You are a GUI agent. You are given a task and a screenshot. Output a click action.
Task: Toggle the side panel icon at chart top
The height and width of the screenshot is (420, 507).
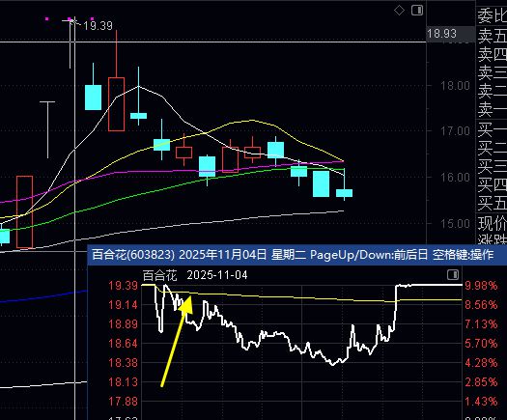coord(417,11)
